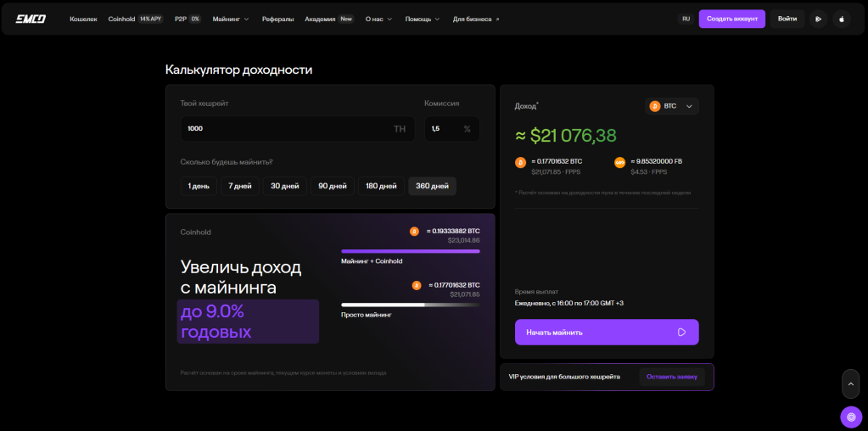Click Bitcoin icon in Майнинг + Coinhold row
The image size is (868, 431).
click(x=414, y=231)
